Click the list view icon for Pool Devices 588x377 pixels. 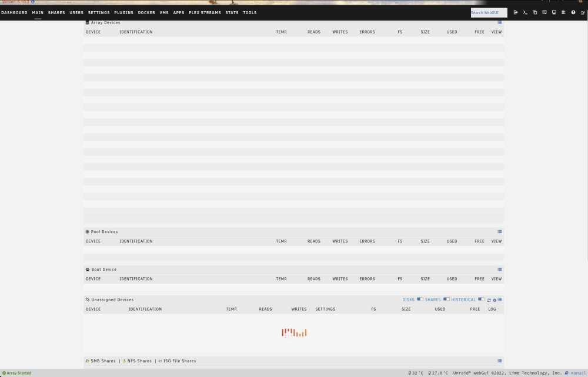point(499,232)
